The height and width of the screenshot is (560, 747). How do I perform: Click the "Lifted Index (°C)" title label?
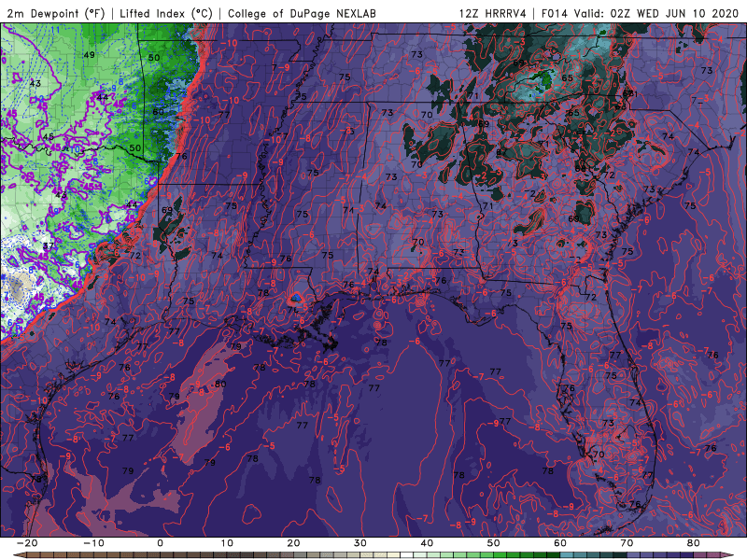[x=166, y=14]
